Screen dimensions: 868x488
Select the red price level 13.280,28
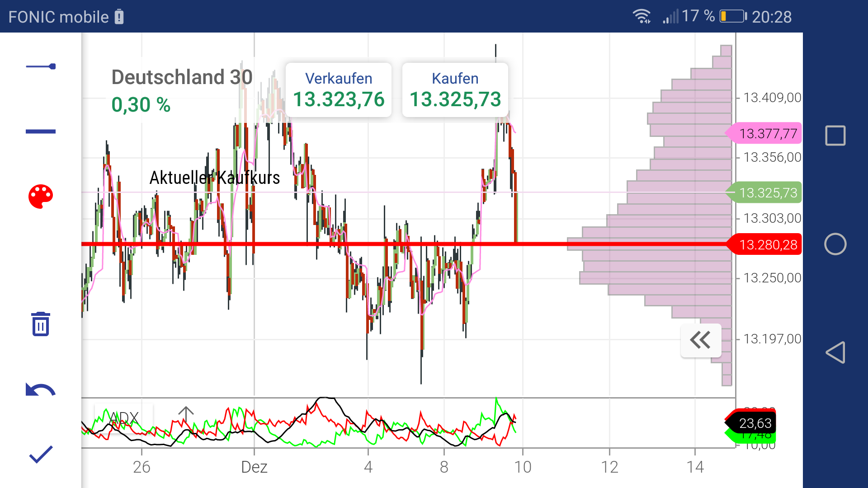point(769,244)
